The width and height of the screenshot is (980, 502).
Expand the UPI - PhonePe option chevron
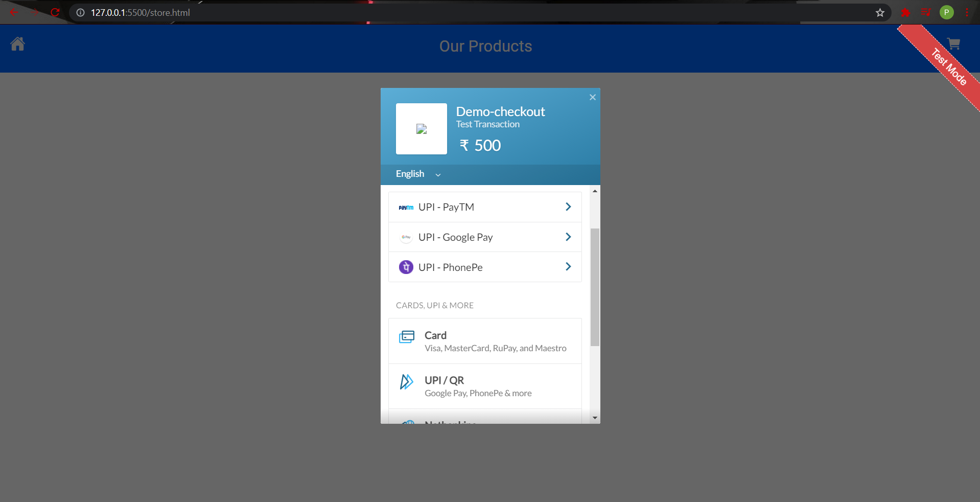click(x=568, y=266)
